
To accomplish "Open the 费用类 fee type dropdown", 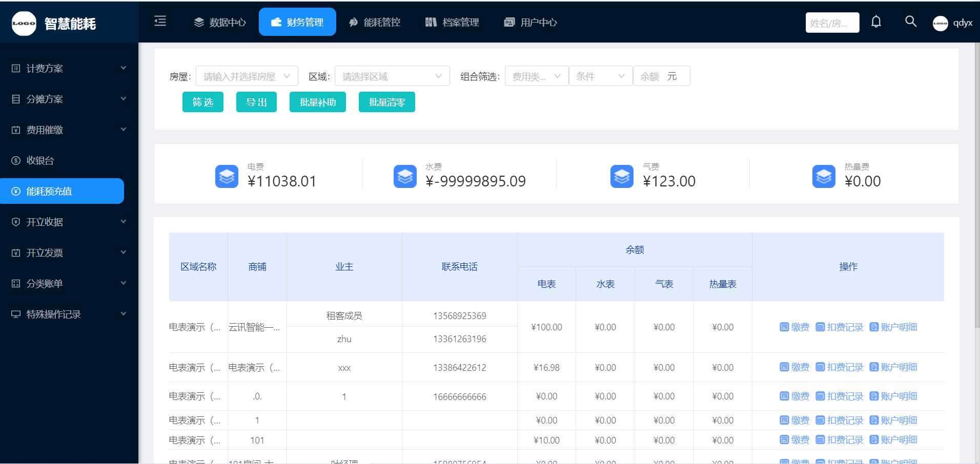I will point(536,76).
